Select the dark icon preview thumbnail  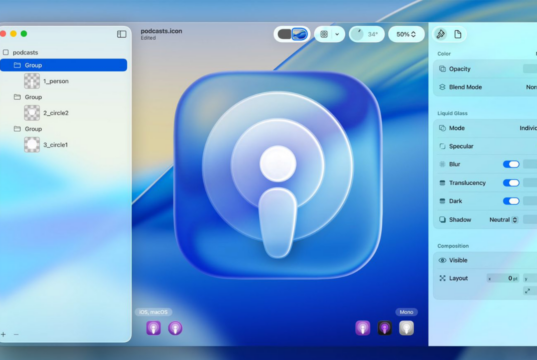[385, 328]
